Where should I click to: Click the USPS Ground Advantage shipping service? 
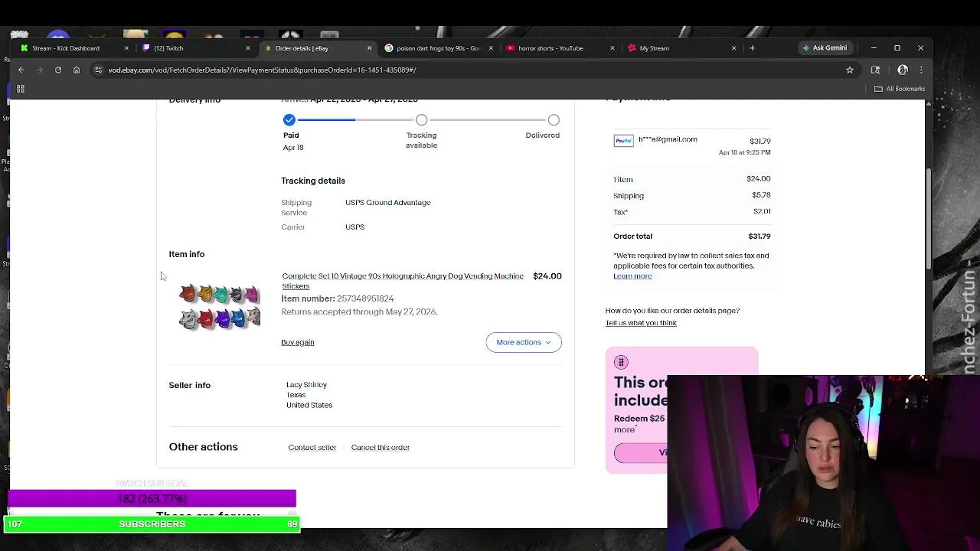coord(388,203)
